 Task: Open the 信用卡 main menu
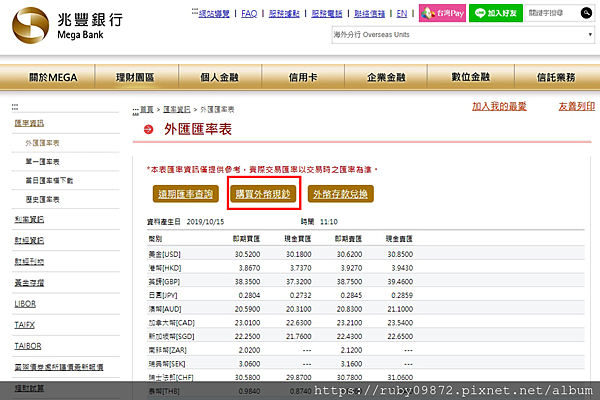[303, 77]
